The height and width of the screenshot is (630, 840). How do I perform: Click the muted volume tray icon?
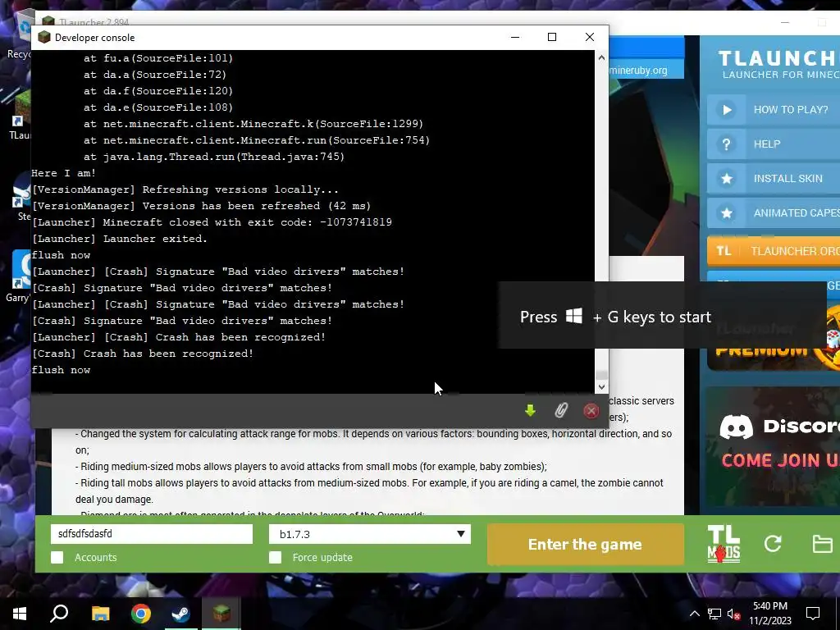pyautogui.click(x=733, y=614)
